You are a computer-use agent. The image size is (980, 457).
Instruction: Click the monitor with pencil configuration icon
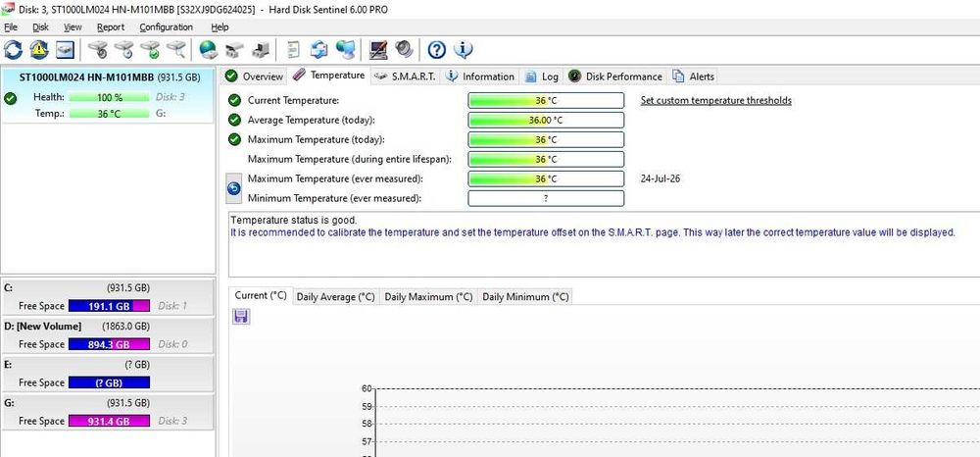pos(378,49)
